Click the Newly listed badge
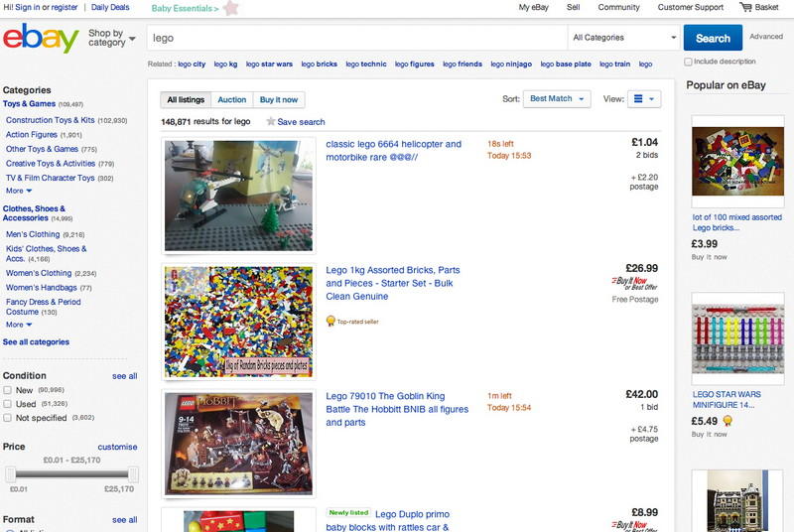This screenshot has height=532, width=794. [x=348, y=513]
